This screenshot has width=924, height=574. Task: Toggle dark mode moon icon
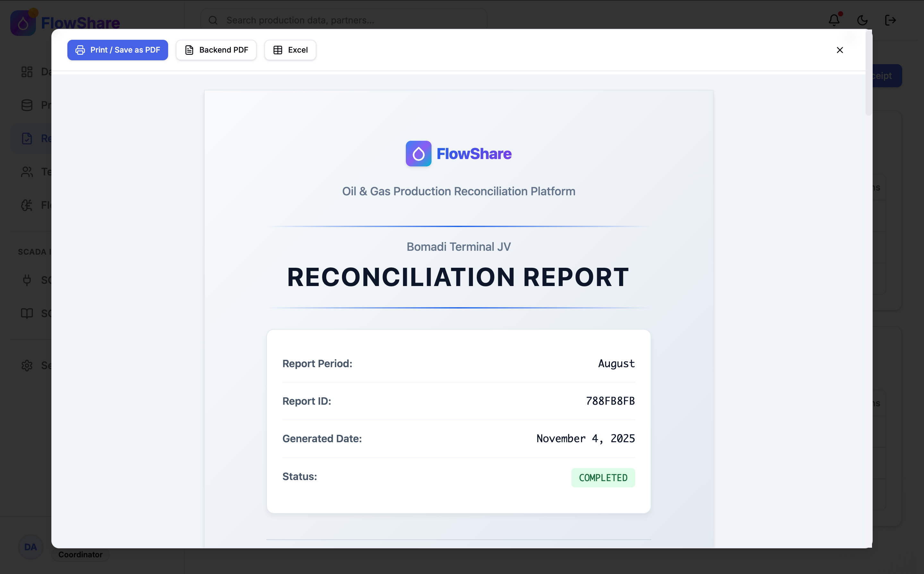[x=862, y=20]
